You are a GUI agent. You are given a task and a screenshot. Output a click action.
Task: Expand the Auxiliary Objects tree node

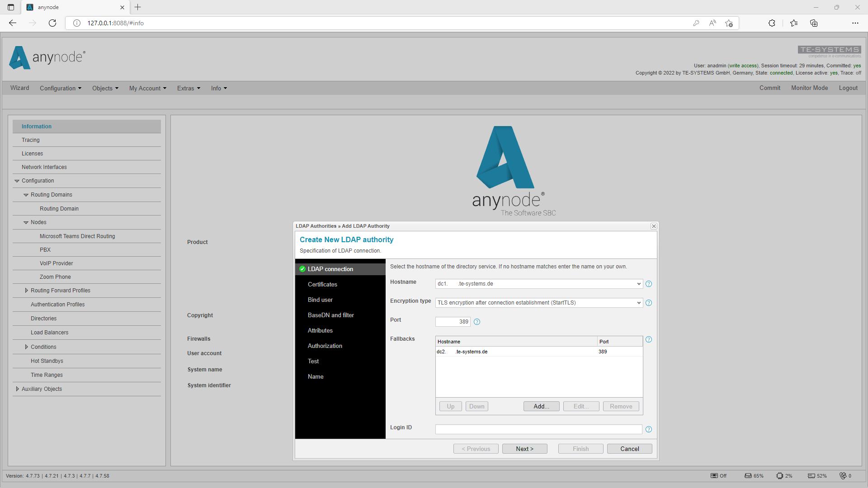tap(17, 389)
